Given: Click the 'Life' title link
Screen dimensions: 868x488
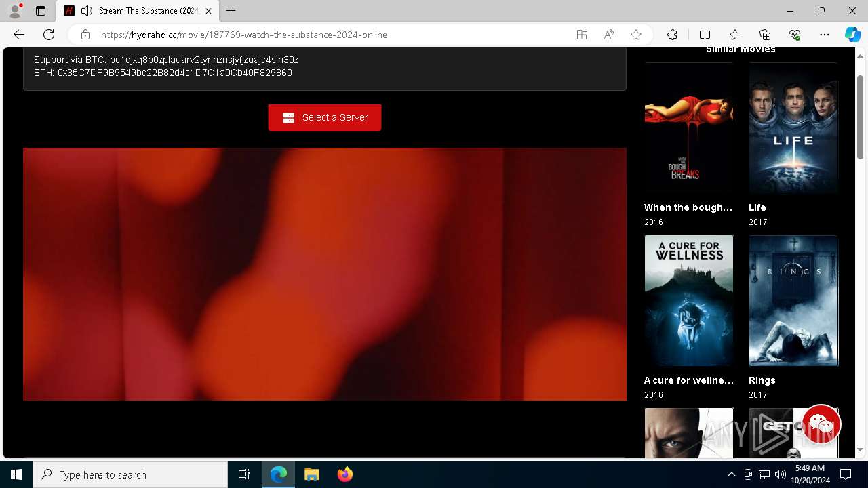Looking at the screenshot, I should [757, 207].
